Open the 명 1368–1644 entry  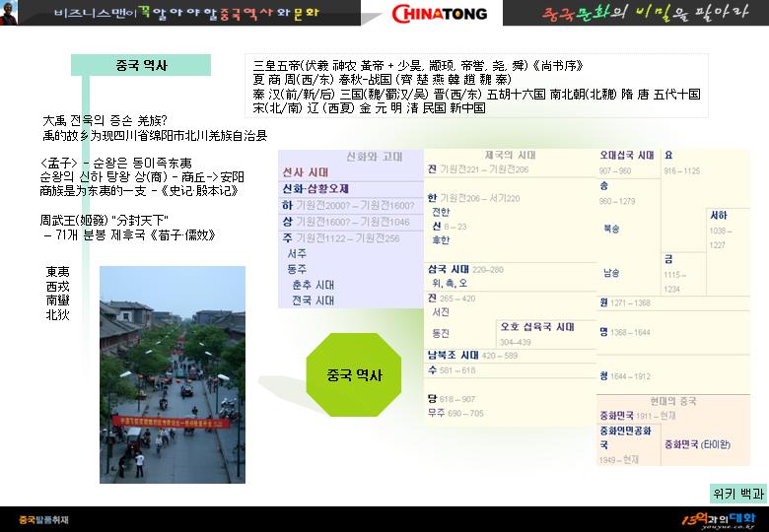pyautogui.click(x=624, y=332)
